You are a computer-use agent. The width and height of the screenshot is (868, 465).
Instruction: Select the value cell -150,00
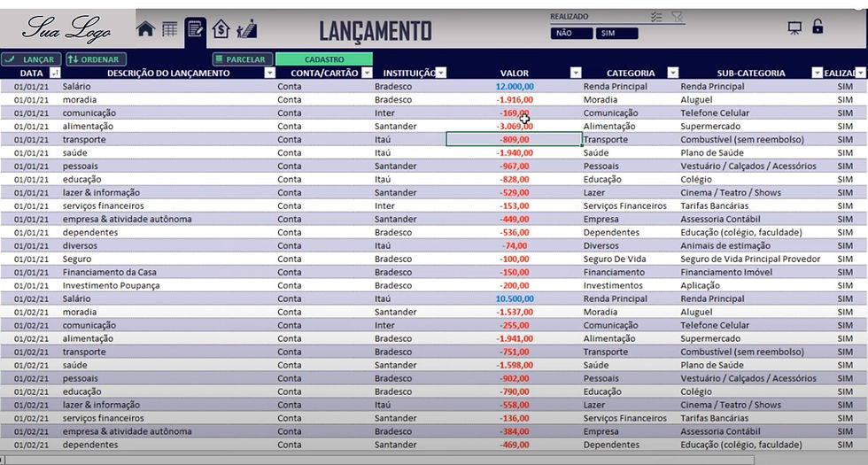514,273
